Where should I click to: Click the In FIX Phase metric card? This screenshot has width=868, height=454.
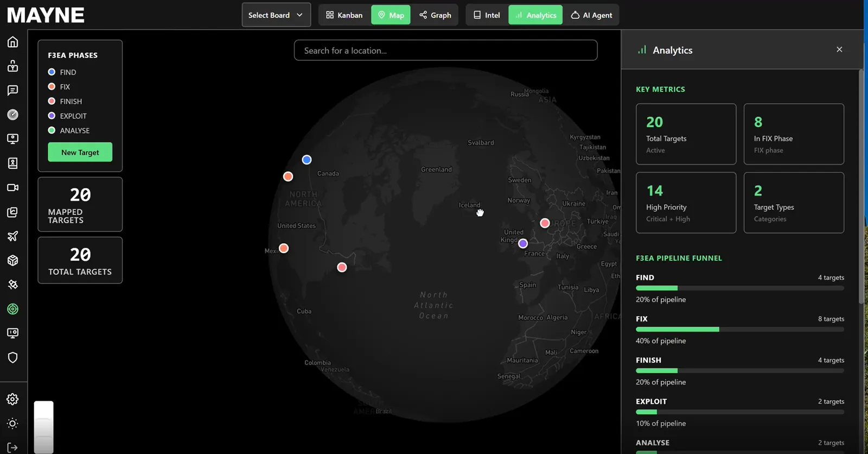pyautogui.click(x=794, y=134)
